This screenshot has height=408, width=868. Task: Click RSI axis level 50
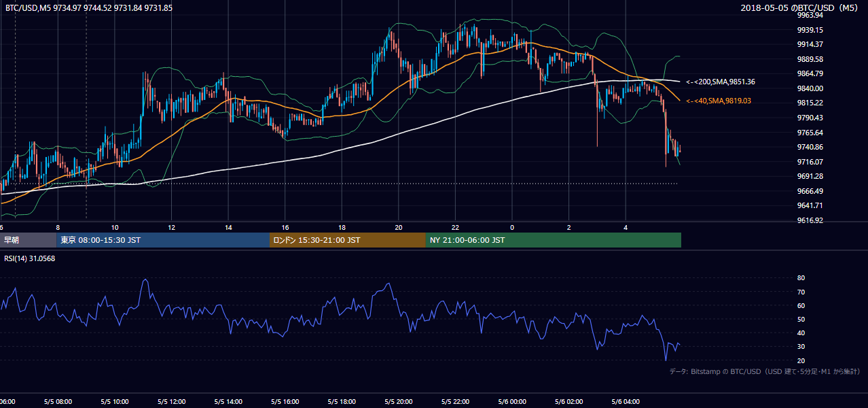(x=801, y=319)
